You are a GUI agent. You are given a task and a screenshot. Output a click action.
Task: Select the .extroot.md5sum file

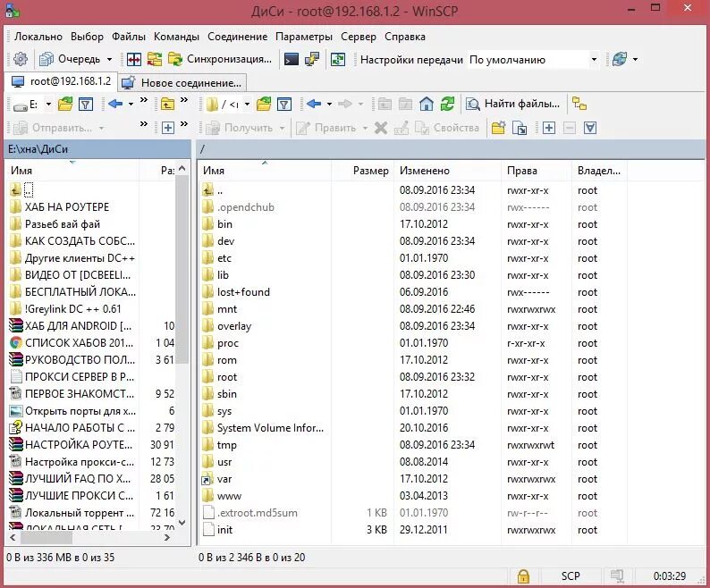pyautogui.click(x=257, y=513)
